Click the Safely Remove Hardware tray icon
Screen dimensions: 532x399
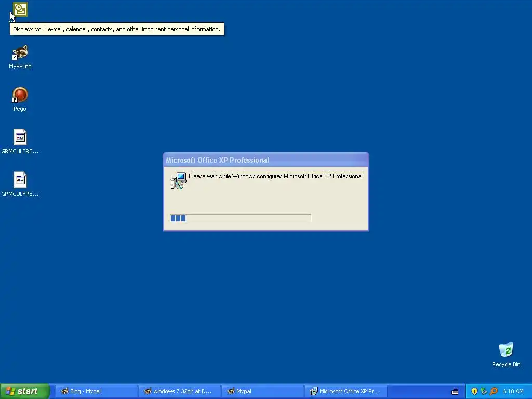(484, 391)
